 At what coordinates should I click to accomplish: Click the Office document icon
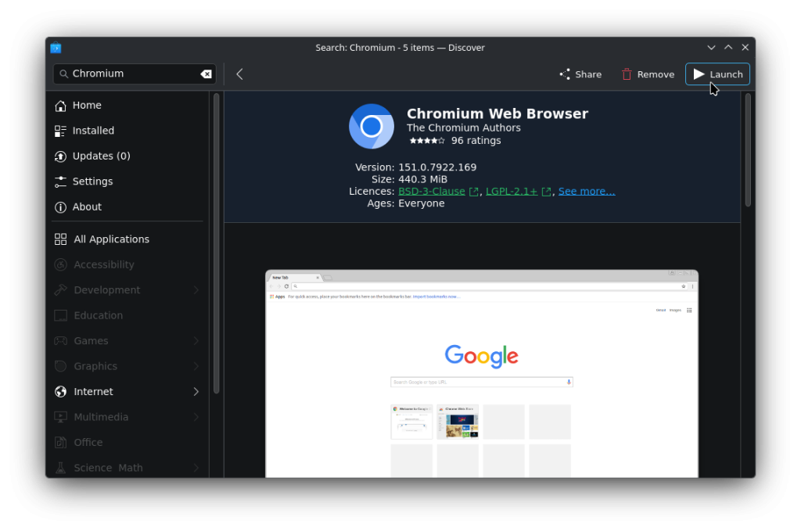[60, 443]
